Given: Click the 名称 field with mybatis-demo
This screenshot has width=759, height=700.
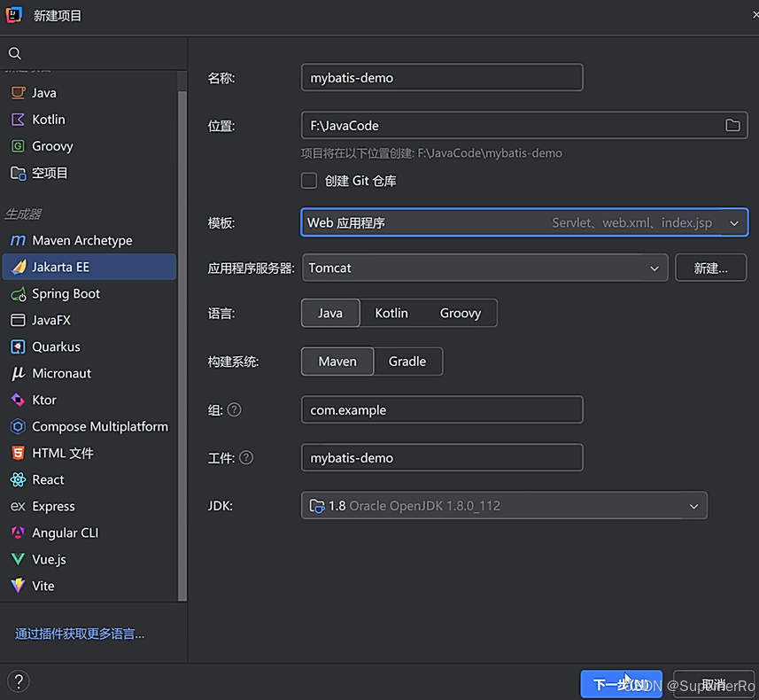Looking at the screenshot, I should tap(442, 77).
